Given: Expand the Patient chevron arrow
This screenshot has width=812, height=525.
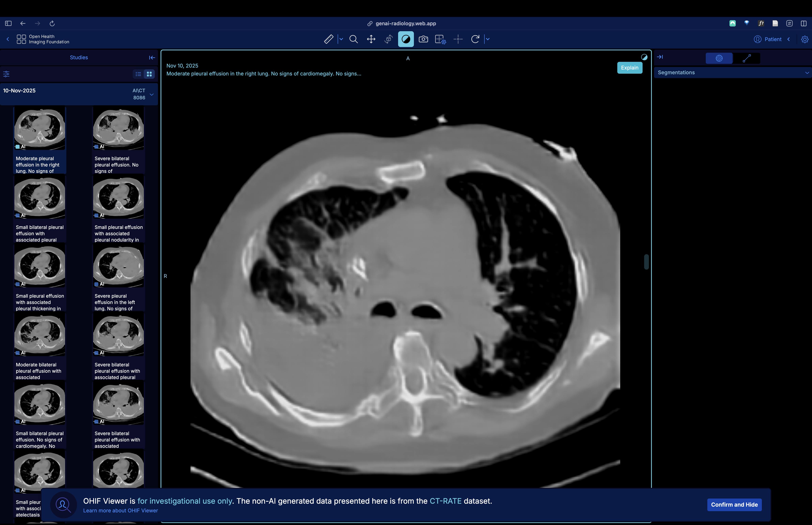Looking at the screenshot, I should point(789,39).
